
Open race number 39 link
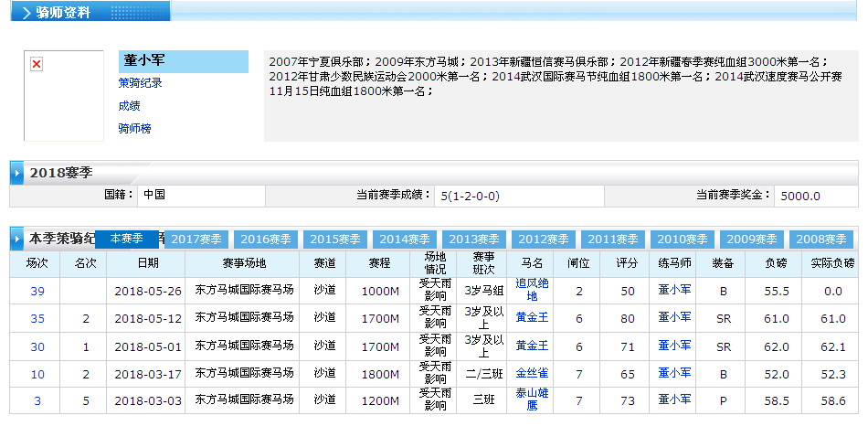37,291
